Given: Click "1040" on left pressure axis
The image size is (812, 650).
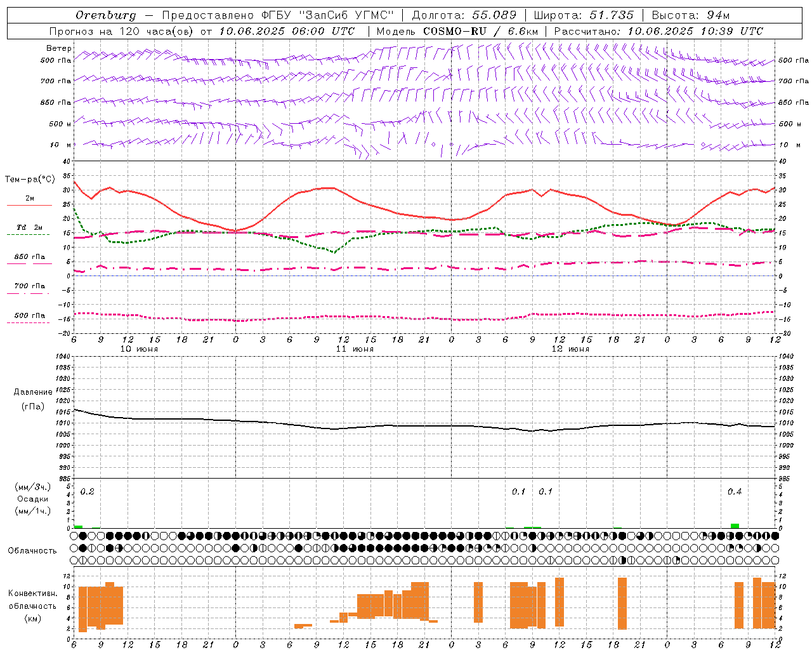Looking at the screenshot, I should tap(62, 356).
